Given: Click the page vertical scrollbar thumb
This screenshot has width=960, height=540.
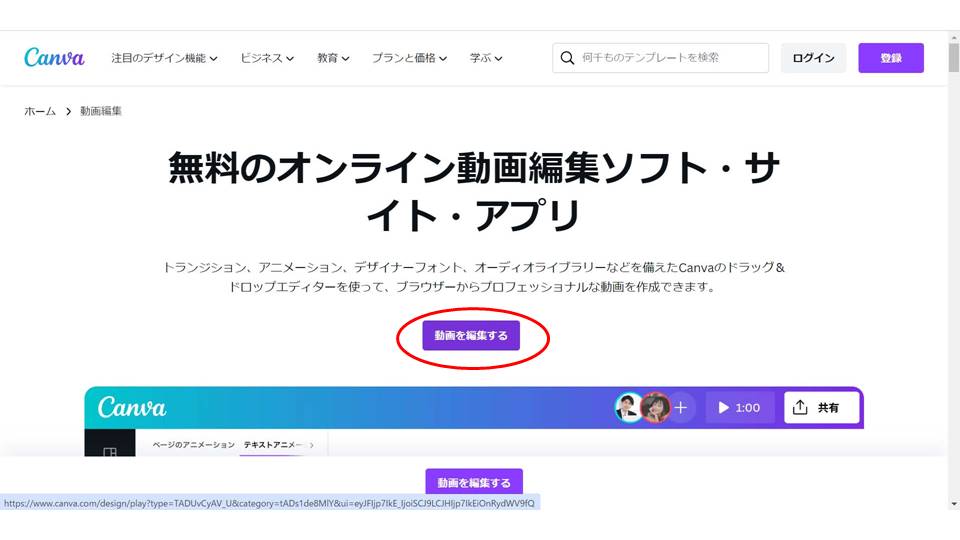Looking at the screenshot, I should 954,58.
